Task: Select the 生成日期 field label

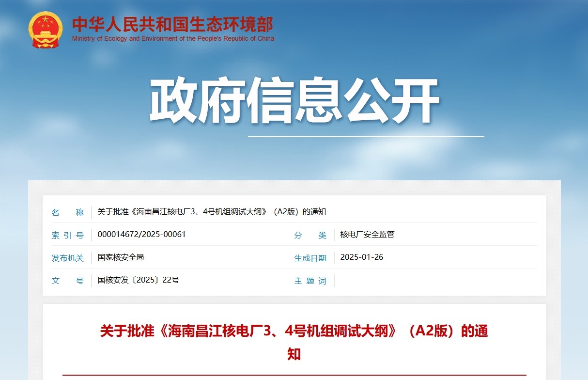Action: (x=310, y=258)
